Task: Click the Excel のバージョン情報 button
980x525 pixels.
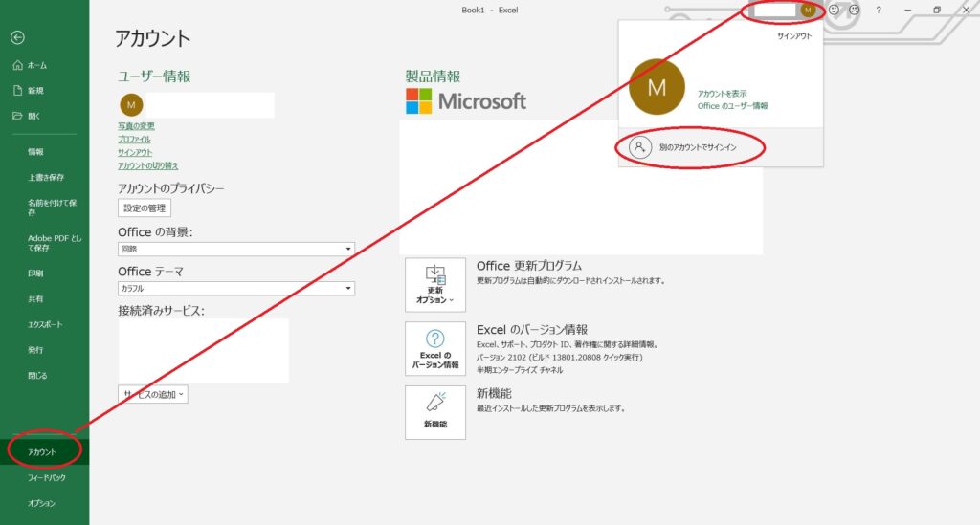Action: click(435, 349)
